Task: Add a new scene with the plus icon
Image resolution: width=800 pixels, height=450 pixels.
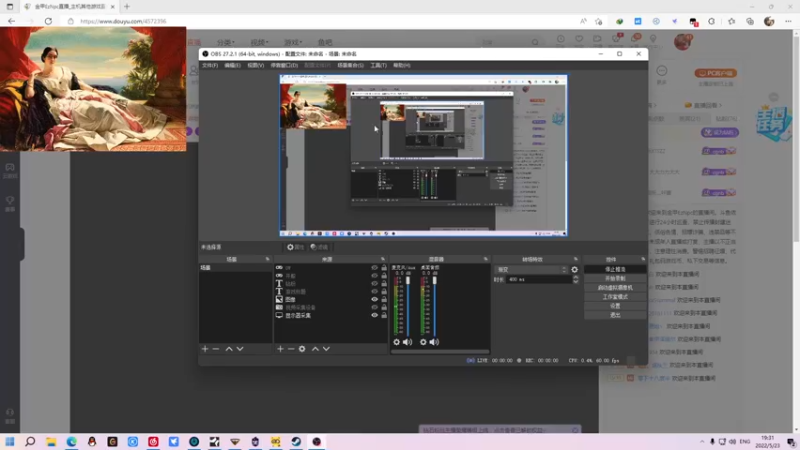Action: tap(205, 349)
